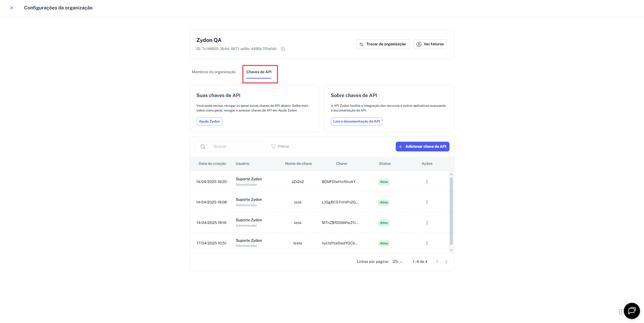Close the organization settings with the X icon
Image resolution: width=644 pixels, height=323 pixels.
tap(12, 8)
